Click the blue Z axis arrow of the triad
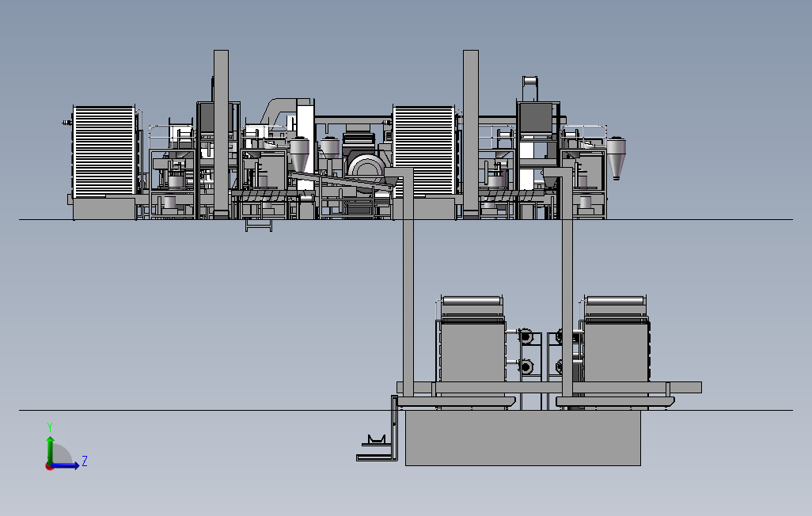This screenshot has height=516, width=812. pos(65,465)
